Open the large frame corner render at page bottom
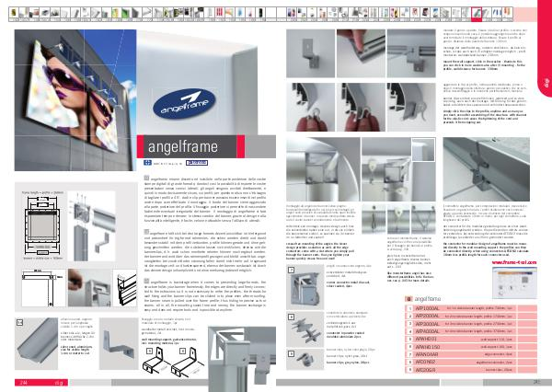The image size is (552, 392). tap(242, 358)
